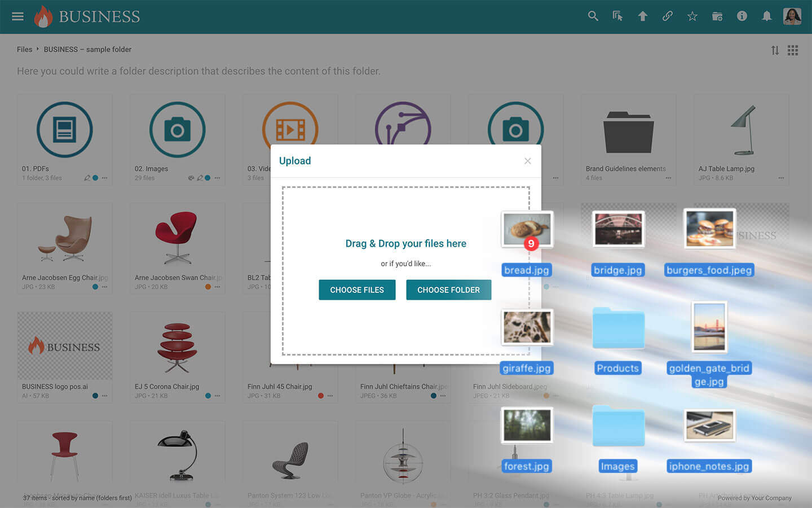Close the Upload dialog
The width and height of the screenshot is (812, 508).
click(527, 161)
